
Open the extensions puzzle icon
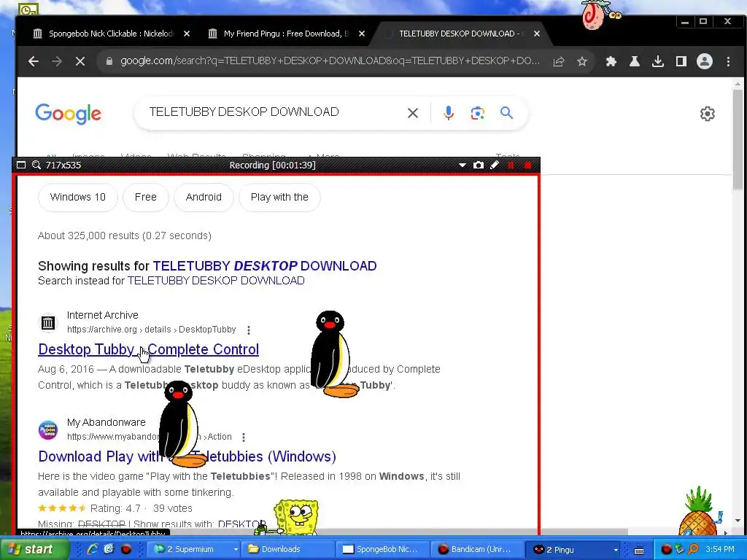pyautogui.click(x=611, y=61)
